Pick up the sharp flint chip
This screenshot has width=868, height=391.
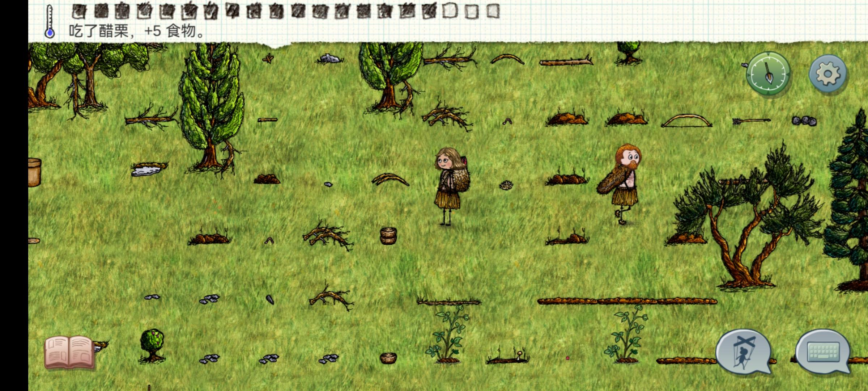click(x=270, y=299)
